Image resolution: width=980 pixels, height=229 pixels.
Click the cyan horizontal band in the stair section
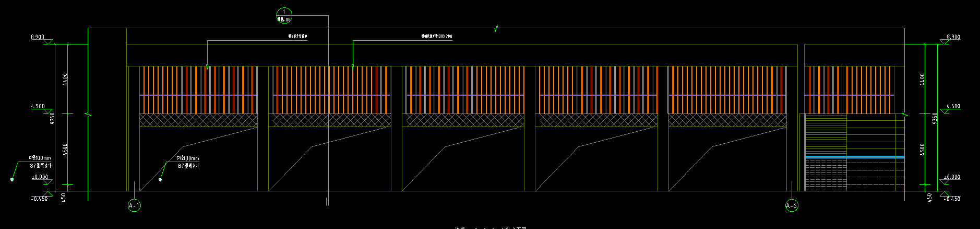(855, 157)
